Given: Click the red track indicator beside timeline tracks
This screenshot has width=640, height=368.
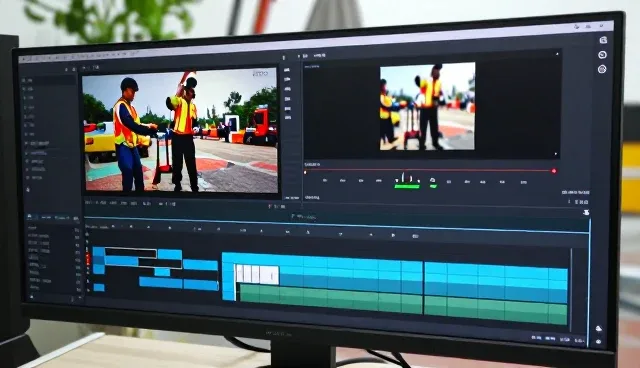Looking at the screenshot, I should [x=88, y=257].
